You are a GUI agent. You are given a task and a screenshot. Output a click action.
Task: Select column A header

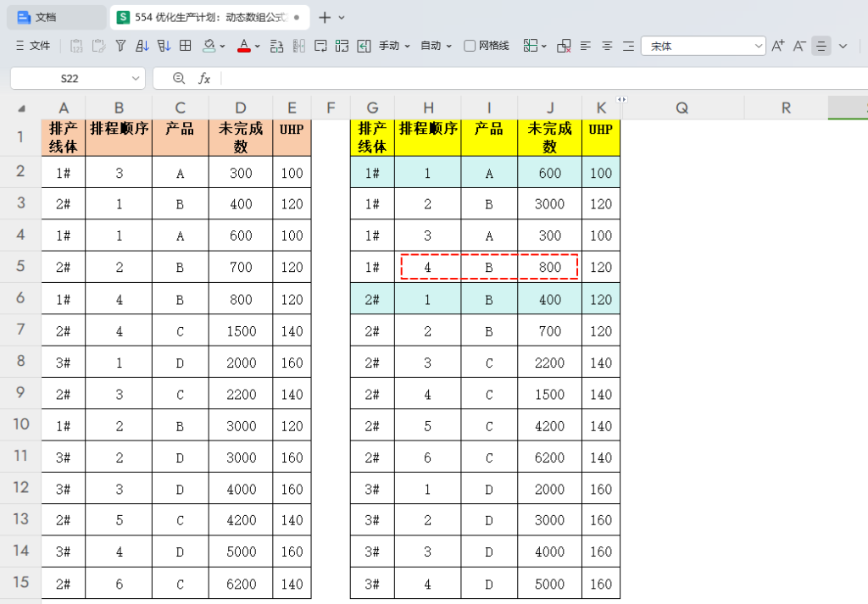64,108
